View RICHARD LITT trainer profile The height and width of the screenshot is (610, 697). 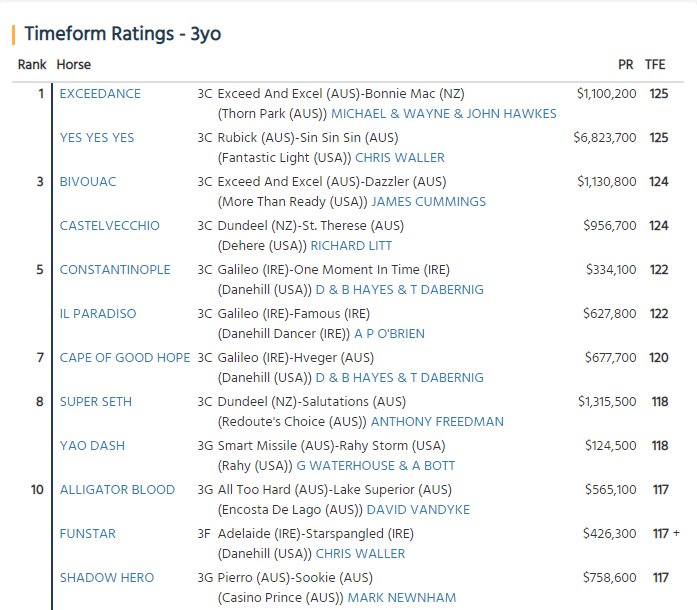pyautogui.click(x=351, y=246)
